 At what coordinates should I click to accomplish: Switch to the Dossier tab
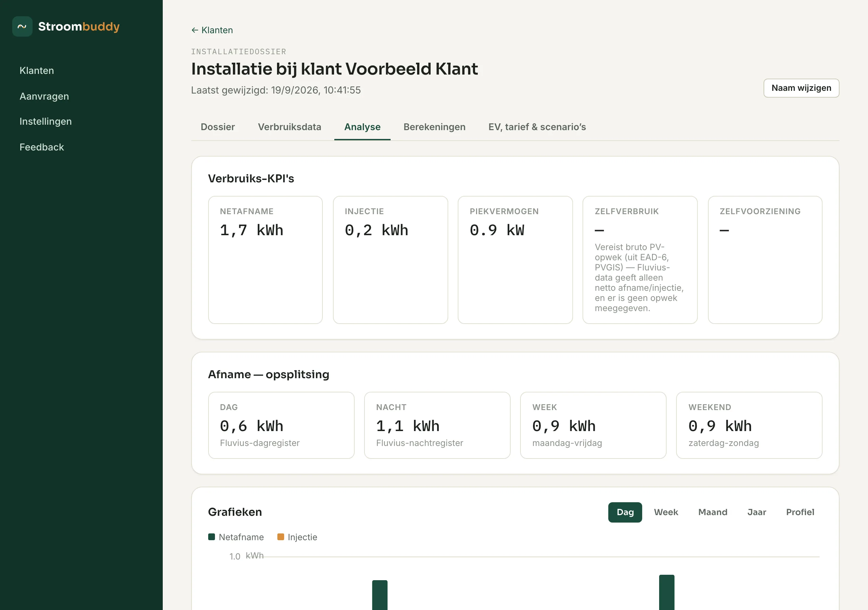218,127
